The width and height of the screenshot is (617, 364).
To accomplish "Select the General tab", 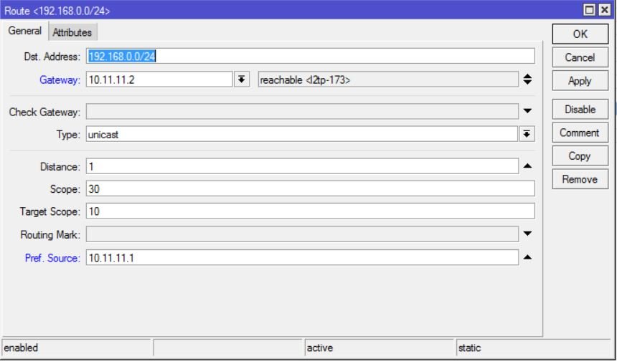I will [25, 31].
